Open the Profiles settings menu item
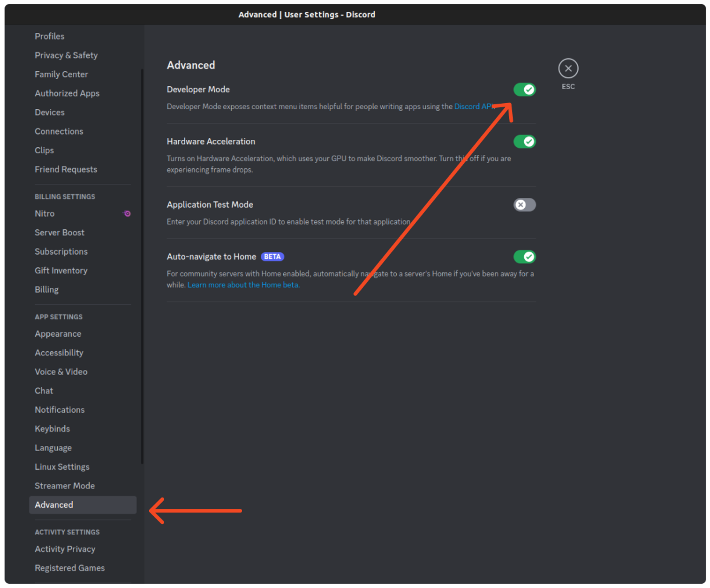The height and width of the screenshot is (588, 710). pos(50,35)
